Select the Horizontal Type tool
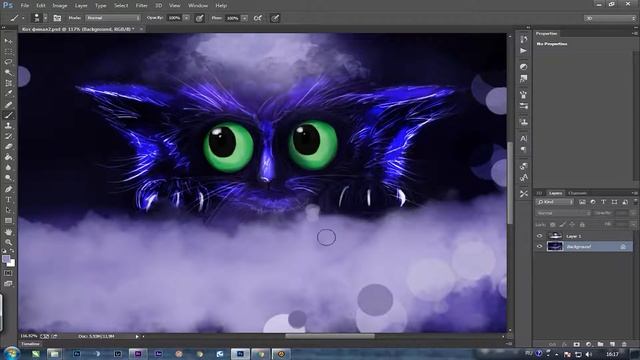Viewport: 640px width, 360px height. pos(8,200)
